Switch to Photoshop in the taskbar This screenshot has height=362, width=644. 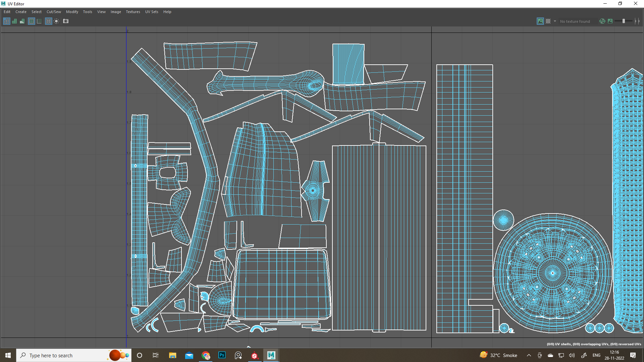click(x=222, y=355)
